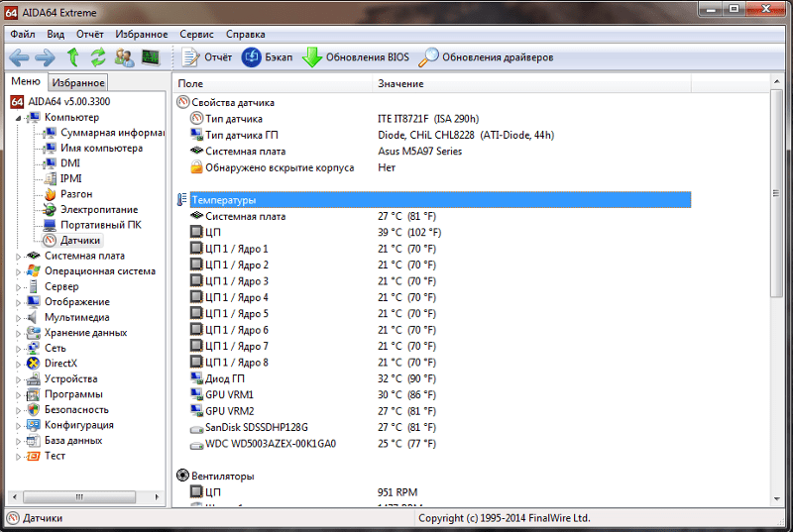Open the Избранное menu

click(141, 35)
